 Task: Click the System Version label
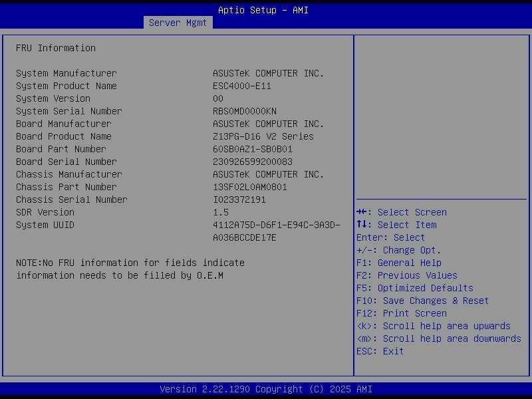tap(53, 98)
